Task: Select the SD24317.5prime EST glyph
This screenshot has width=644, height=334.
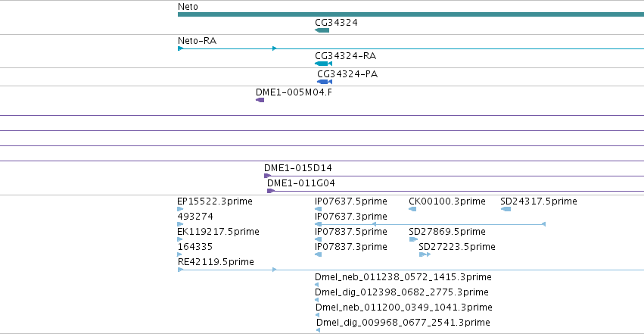Action: [x=506, y=209]
